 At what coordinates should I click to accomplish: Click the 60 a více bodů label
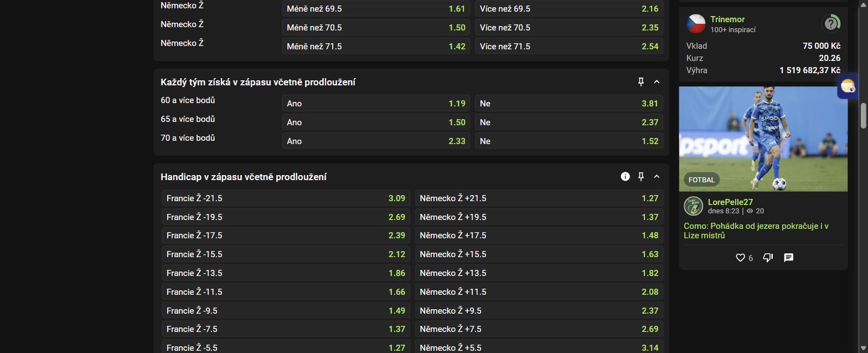(188, 100)
